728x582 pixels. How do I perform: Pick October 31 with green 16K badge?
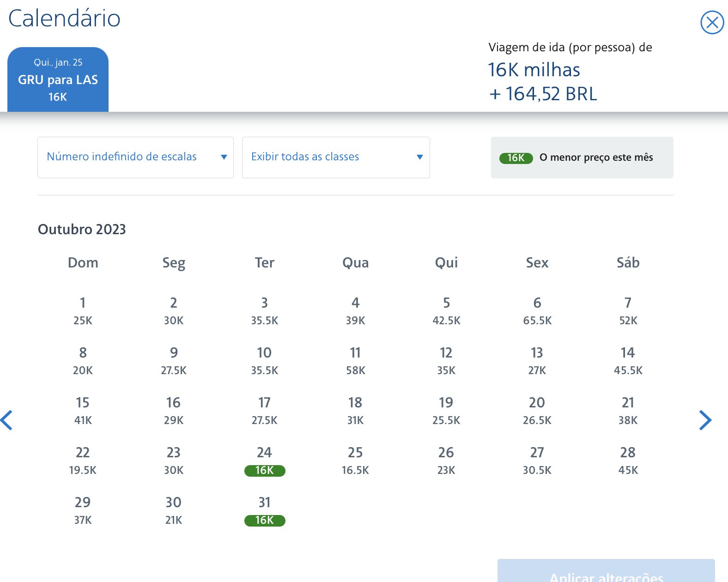pyautogui.click(x=265, y=511)
